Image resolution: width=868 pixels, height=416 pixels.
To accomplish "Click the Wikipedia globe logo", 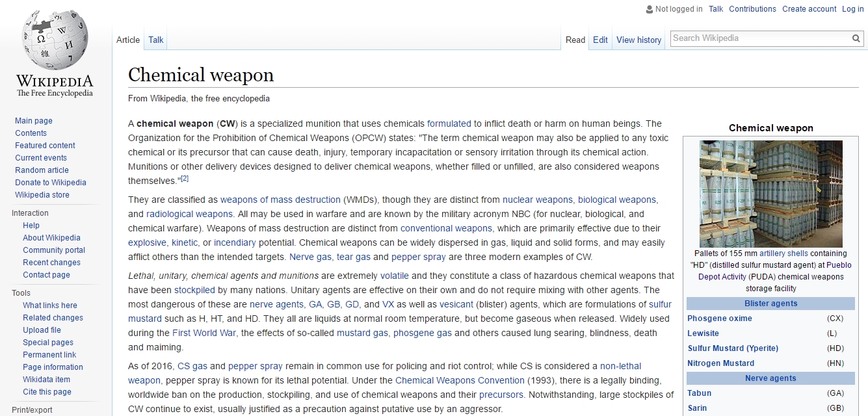I will (54, 42).
